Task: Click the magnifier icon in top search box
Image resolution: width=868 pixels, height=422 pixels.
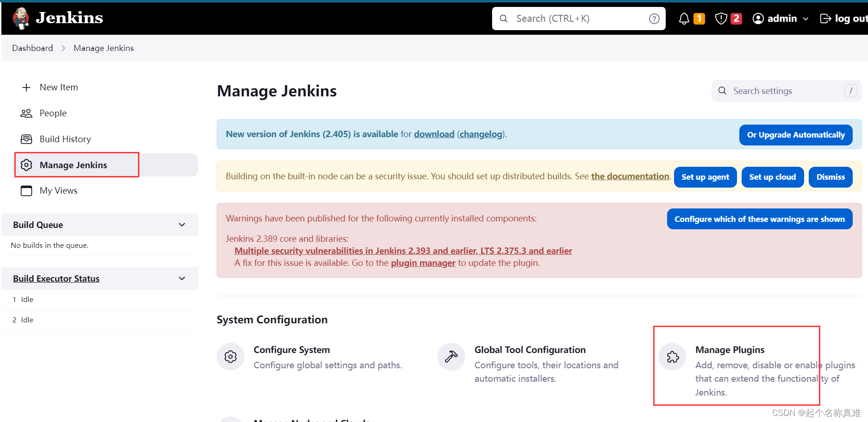Action: pos(504,19)
